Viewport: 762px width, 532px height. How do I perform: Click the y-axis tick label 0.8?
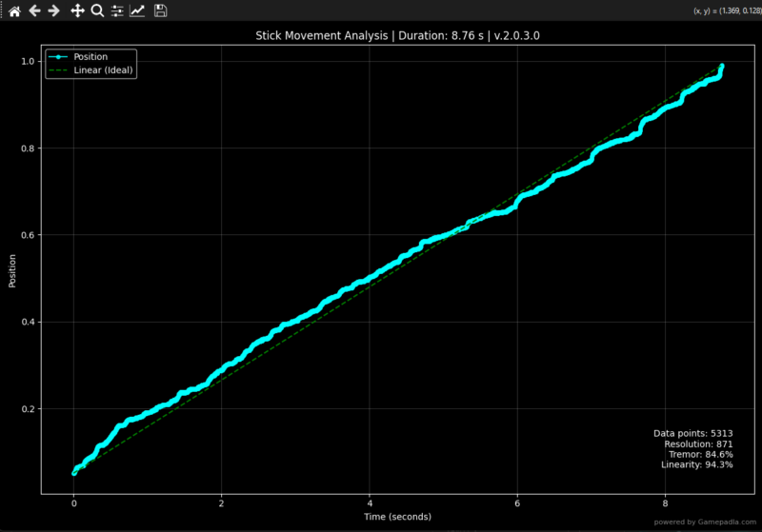28,148
